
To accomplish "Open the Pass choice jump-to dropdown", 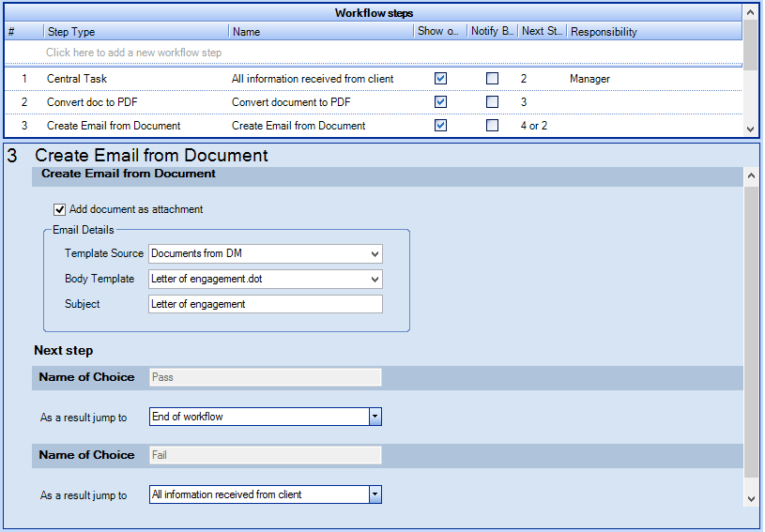I will (375, 417).
